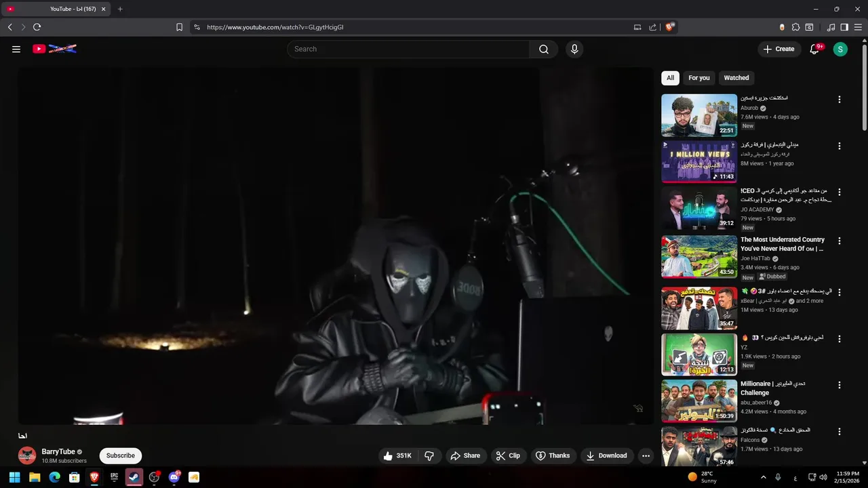Image resolution: width=868 pixels, height=488 pixels.
Task: Open a new browser tab
Action: [x=120, y=9]
